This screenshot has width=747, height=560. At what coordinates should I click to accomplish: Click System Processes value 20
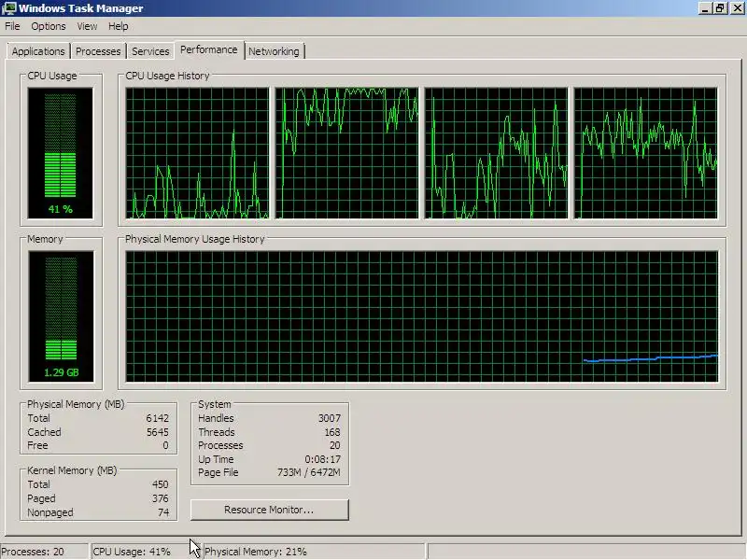(x=335, y=446)
